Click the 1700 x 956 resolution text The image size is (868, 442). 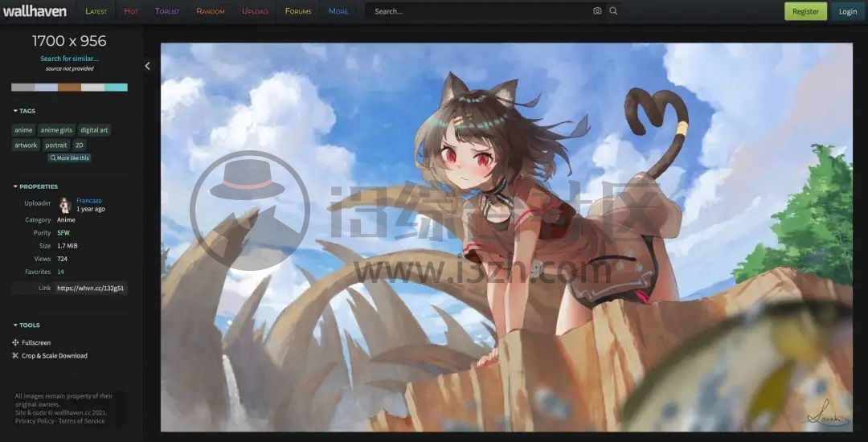point(69,41)
